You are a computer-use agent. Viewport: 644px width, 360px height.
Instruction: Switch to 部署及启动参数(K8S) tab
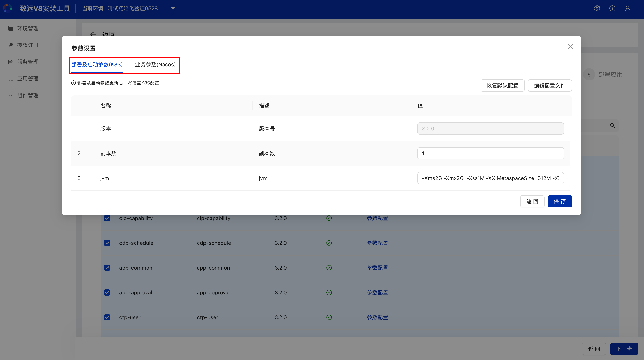point(97,65)
